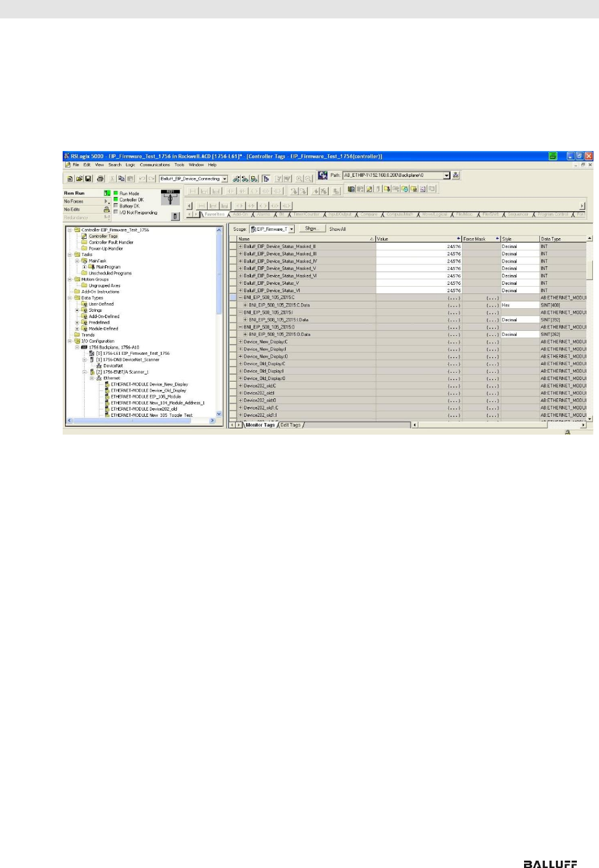Switch to the Edit Tags tab
This screenshot has width=599, height=868.
click(x=291, y=425)
